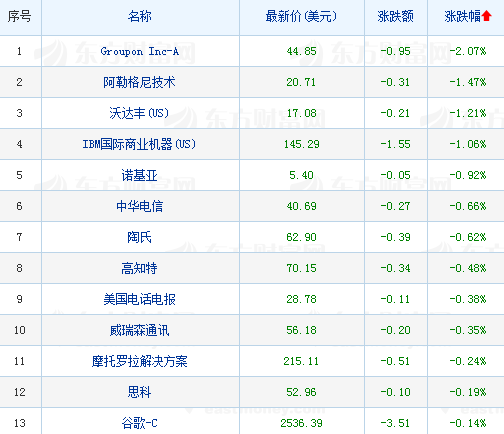Click change value -0.34
This screenshot has width=504, height=434.
click(396, 268)
